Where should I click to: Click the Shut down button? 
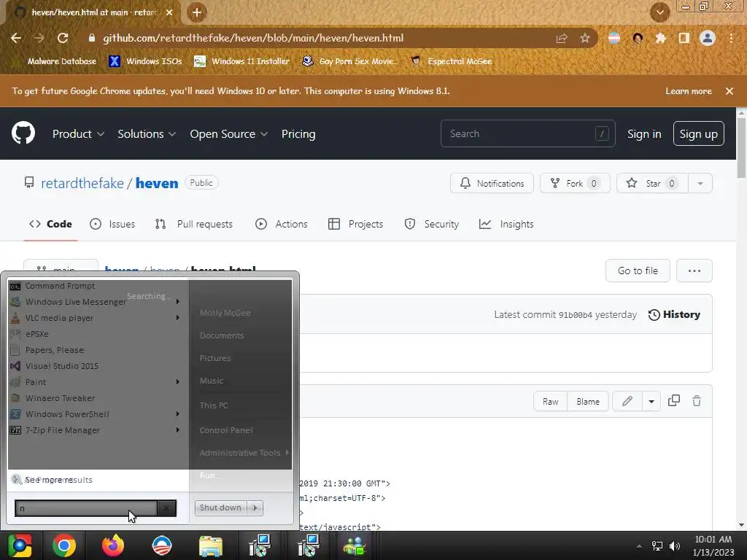point(220,507)
